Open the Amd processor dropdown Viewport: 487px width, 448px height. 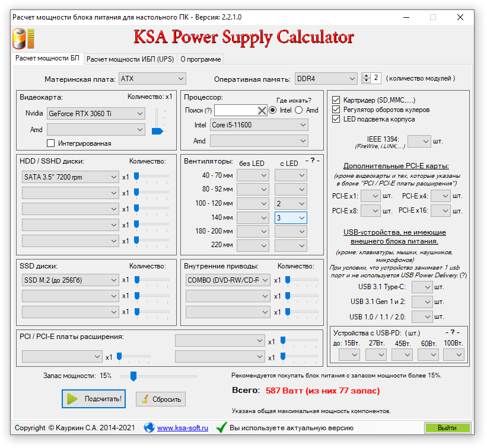pos(259,141)
